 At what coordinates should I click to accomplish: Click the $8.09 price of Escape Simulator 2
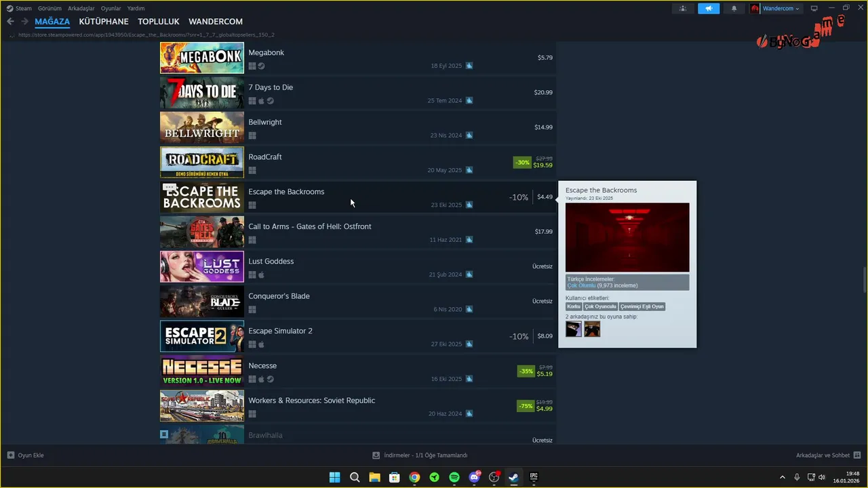click(545, 336)
